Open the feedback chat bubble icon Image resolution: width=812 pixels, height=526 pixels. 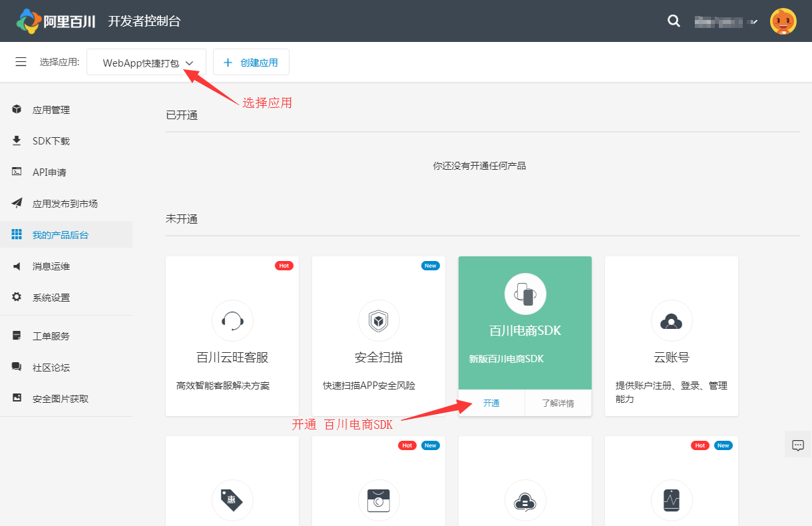point(798,445)
